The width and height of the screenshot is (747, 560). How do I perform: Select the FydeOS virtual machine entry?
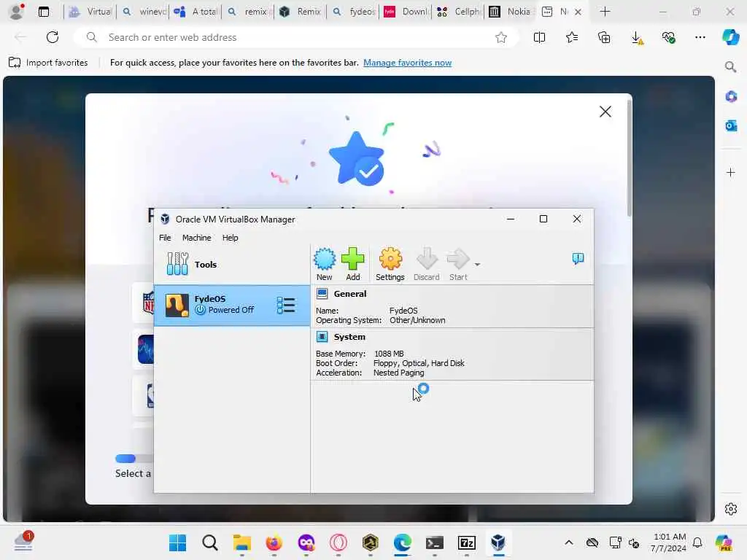(x=232, y=306)
